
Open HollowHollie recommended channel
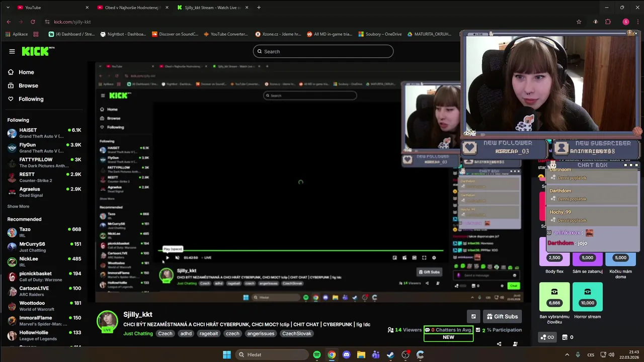tap(44, 335)
